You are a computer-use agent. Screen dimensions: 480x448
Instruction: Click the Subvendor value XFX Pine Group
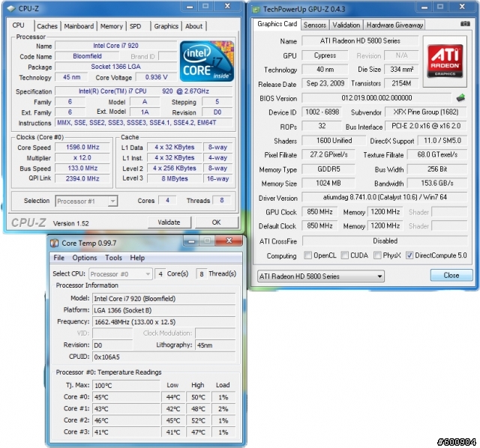coord(426,112)
